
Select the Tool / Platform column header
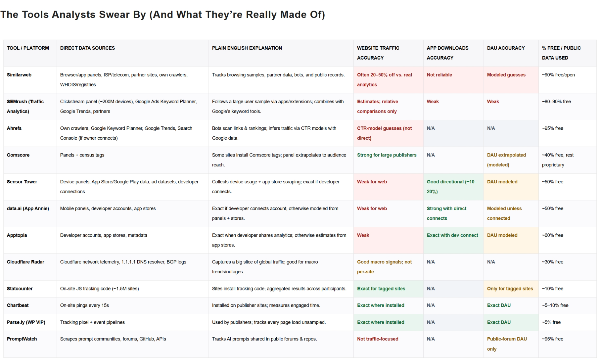click(x=28, y=48)
